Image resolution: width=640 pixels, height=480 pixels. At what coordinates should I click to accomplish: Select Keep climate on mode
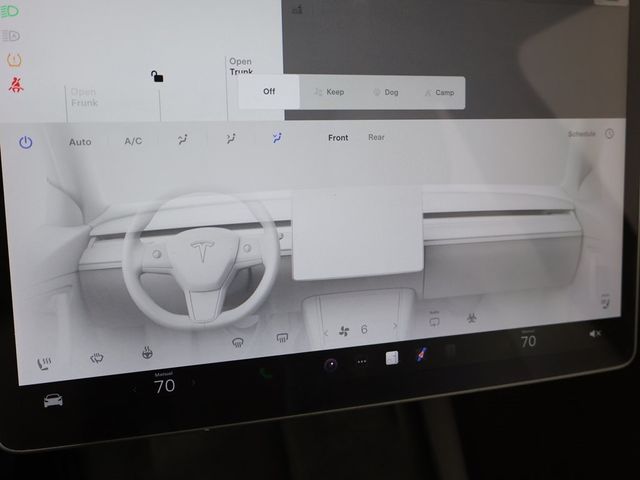(329, 92)
